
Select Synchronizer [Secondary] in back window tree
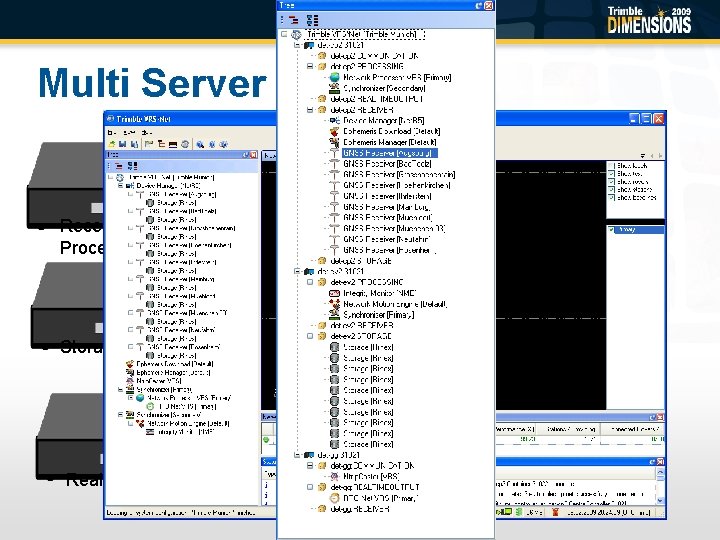[169, 415]
